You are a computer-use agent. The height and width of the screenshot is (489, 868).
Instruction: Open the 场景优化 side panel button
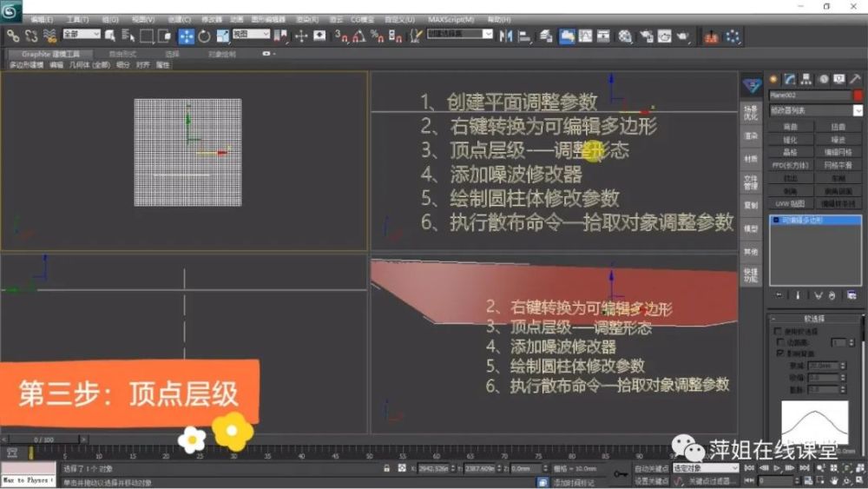click(x=751, y=113)
